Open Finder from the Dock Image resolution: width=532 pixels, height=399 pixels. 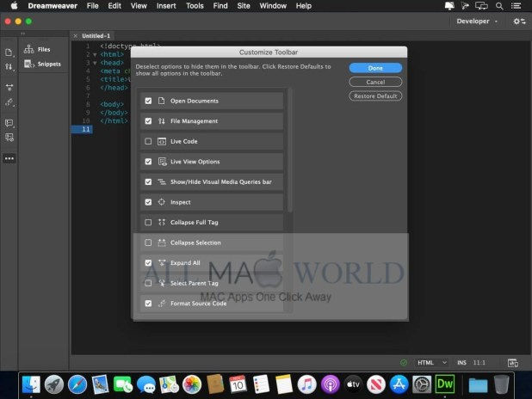coord(31,384)
